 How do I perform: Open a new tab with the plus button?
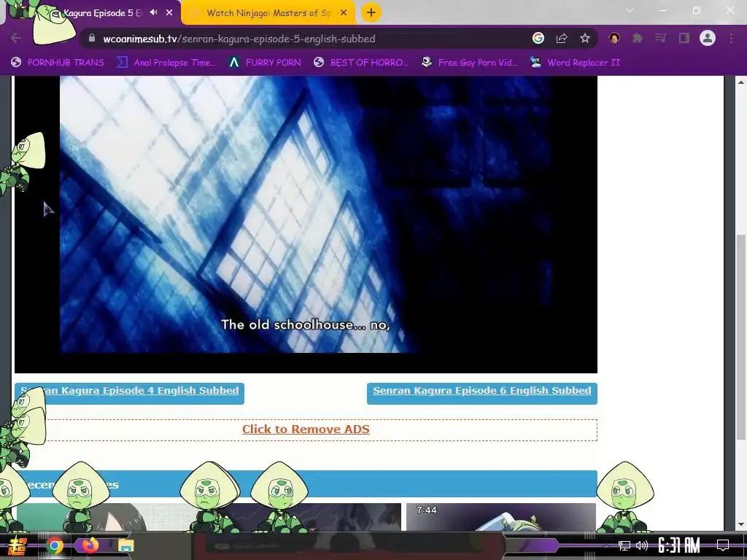(x=371, y=13)
